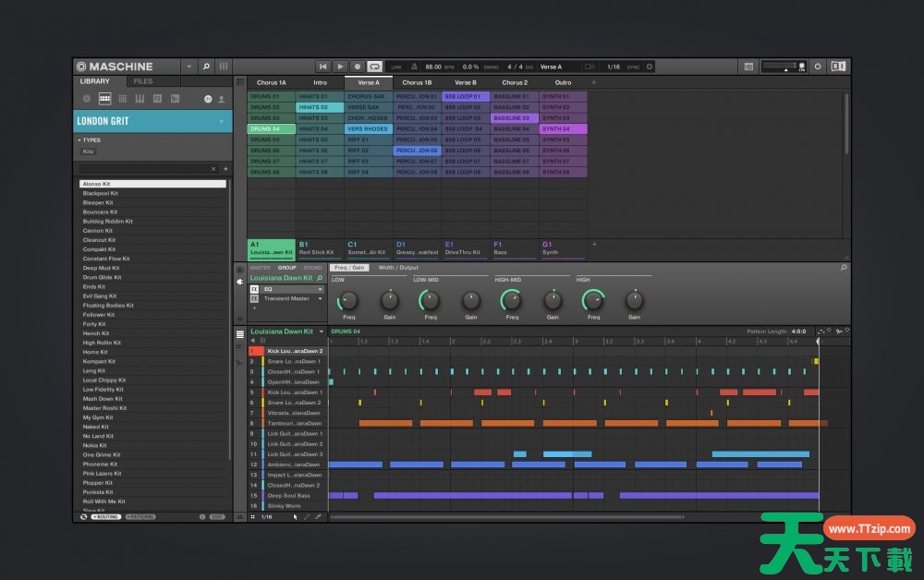Restart playback from the beginning
Viewport: 924px width, 580px height.
coord(322,66)
